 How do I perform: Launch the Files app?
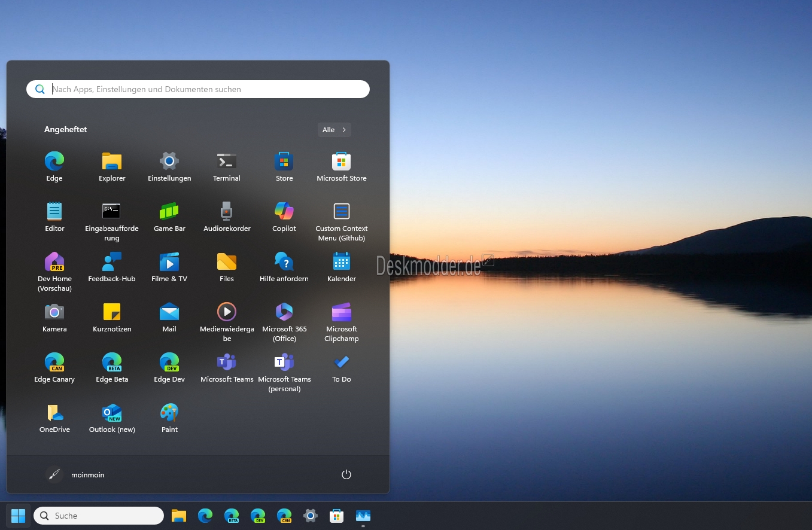click(x=227, y=267)
